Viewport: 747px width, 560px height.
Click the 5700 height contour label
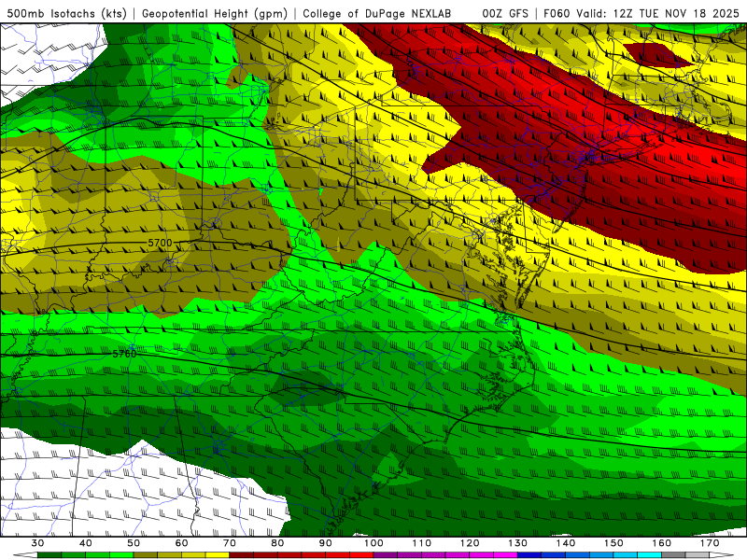160,243
